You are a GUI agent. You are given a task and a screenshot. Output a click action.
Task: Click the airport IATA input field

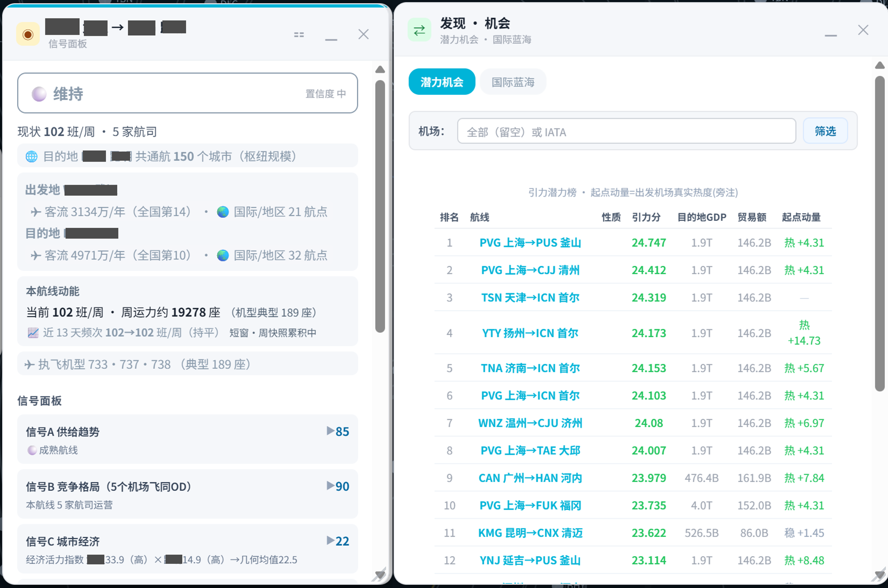tap(627, 131)
